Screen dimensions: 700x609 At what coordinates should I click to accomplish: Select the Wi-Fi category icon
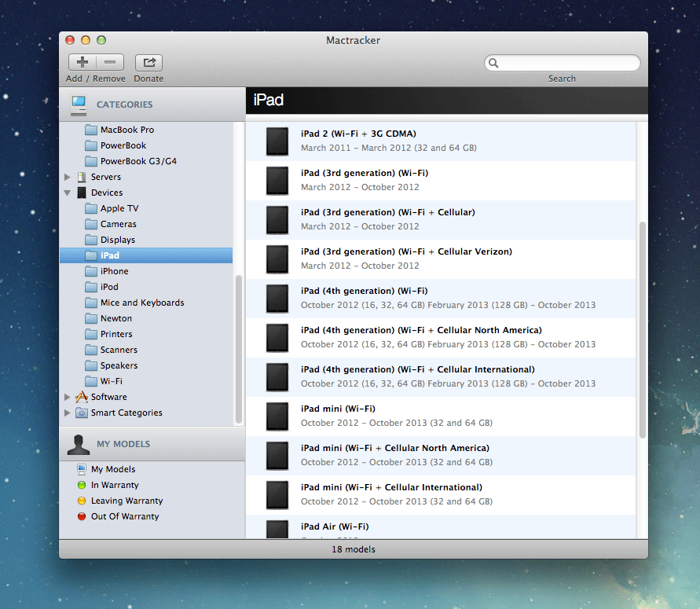click(91, 380)
